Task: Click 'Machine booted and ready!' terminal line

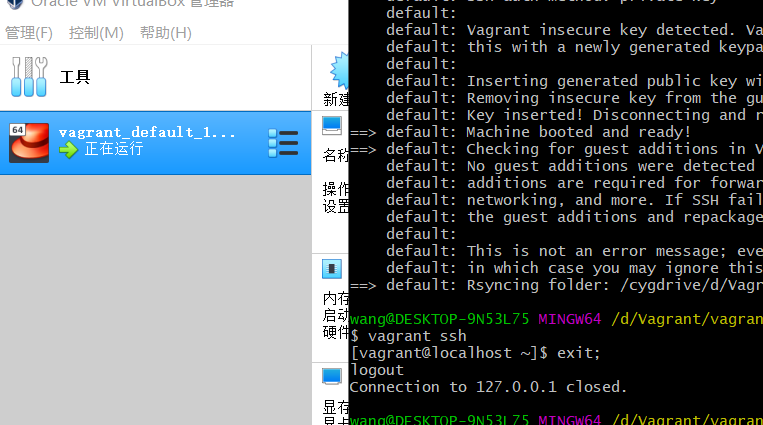Action: coord(521,132)
